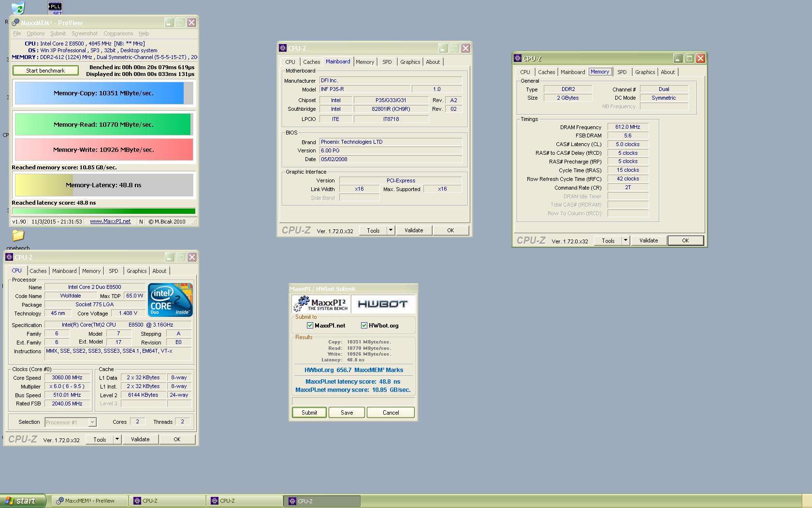Click the green benchmark progress bar
Screen dimensions: 812x508
coord(103,211)
